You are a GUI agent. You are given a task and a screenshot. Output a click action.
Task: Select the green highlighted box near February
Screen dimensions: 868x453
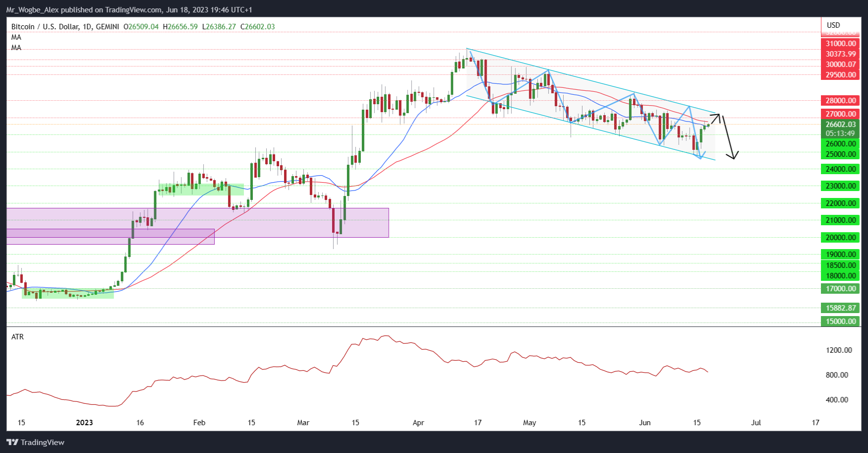coord(201,190)
